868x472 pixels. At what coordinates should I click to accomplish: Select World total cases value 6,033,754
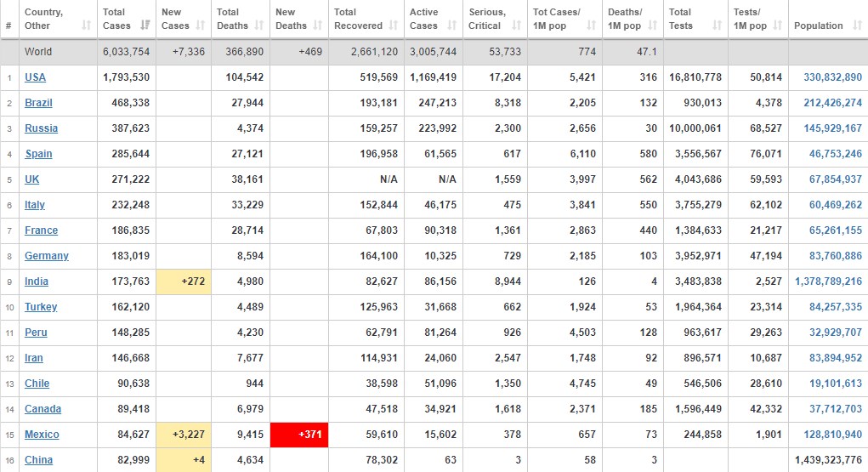126,52
